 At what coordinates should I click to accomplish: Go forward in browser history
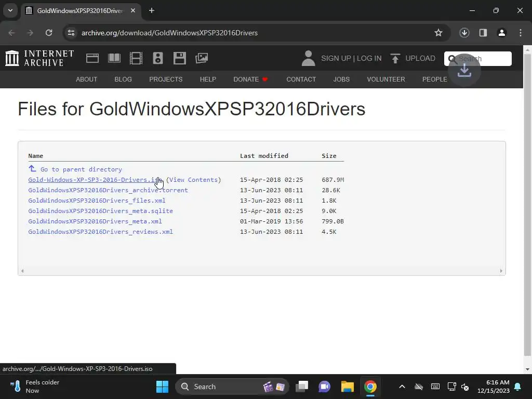[30, 33]
